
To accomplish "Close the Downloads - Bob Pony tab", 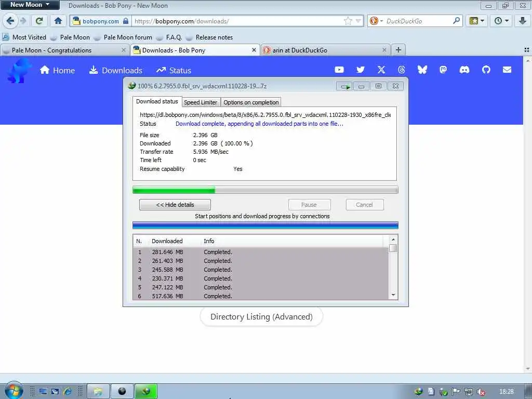I will pos(254,50).
